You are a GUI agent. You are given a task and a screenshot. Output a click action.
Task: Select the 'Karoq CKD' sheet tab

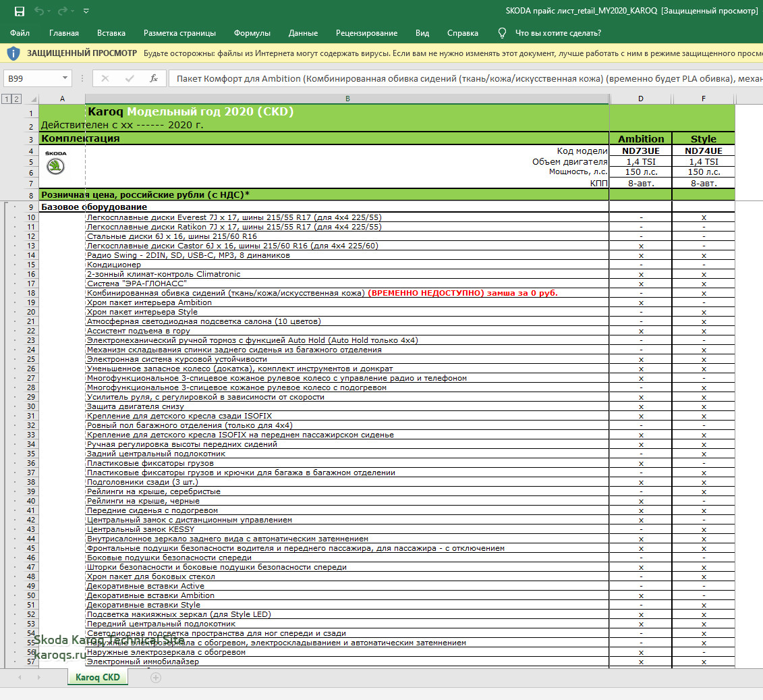[98, 677]
